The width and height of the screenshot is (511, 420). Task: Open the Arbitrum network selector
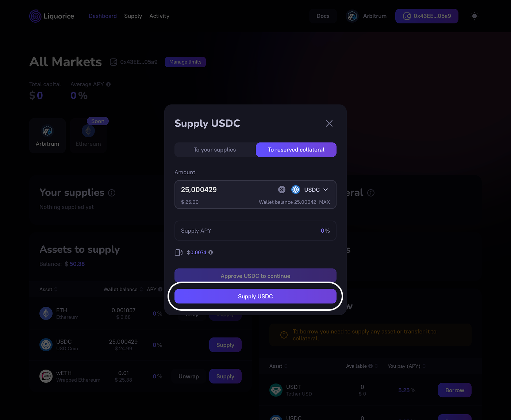[366, 16]
